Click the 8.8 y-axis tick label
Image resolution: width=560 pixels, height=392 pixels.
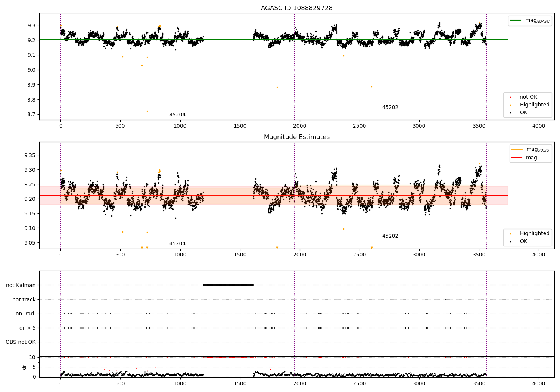point(31,100)
